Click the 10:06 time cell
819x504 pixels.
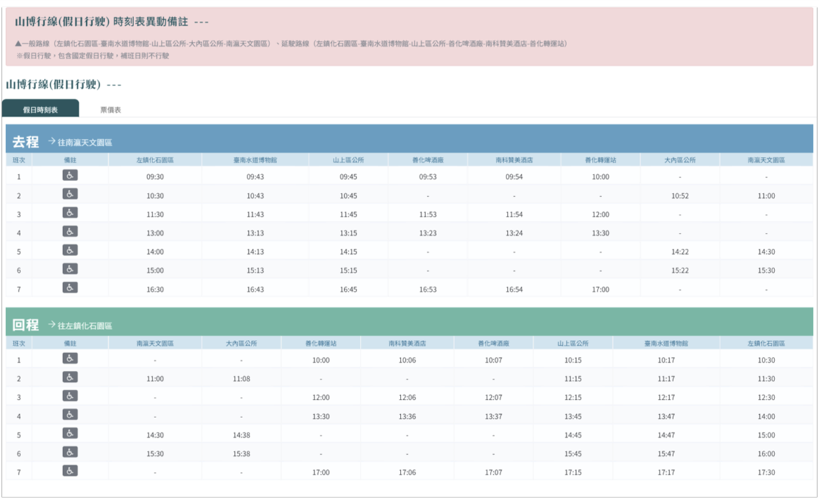coord(407,360)
